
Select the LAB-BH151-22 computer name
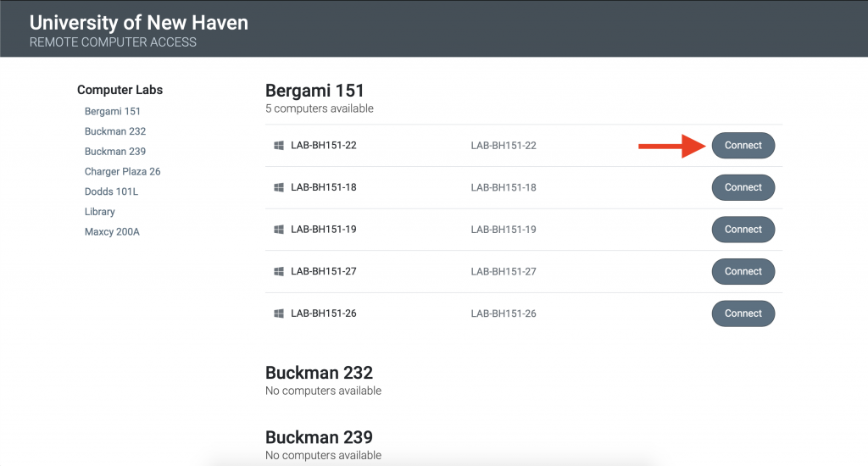323,146
